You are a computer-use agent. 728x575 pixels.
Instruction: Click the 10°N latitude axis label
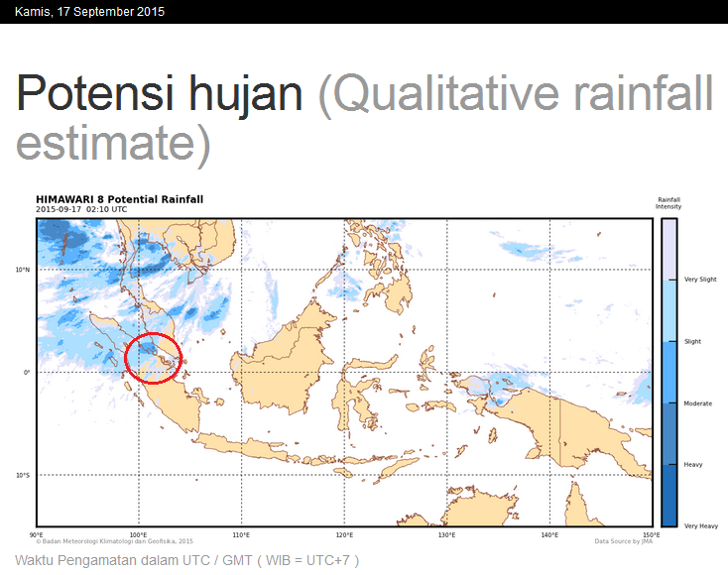click(x=23, y=270)
